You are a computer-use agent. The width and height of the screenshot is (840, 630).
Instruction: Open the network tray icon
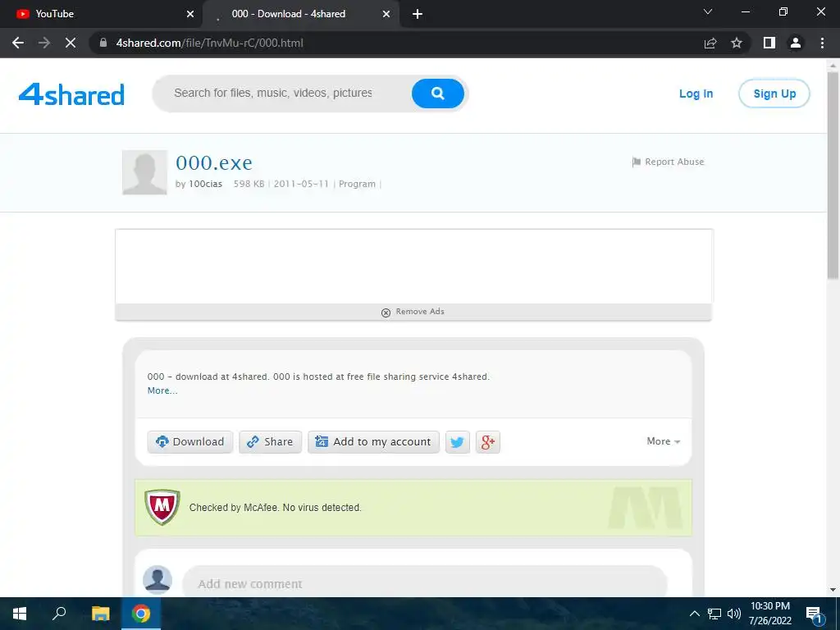click(714, 614)
